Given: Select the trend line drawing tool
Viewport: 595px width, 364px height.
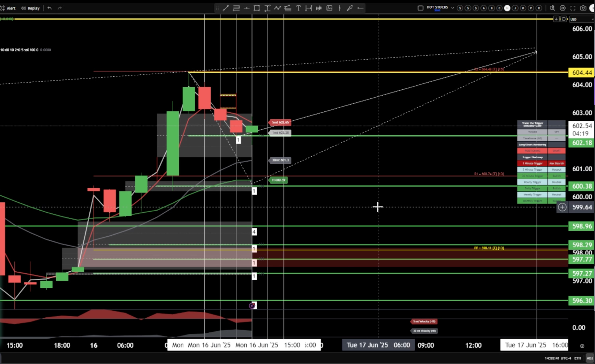Looking at the screenshot, I should (226, 8).
